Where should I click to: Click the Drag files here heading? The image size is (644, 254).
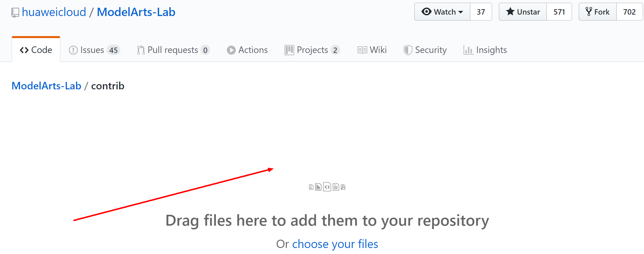point(327,221)
